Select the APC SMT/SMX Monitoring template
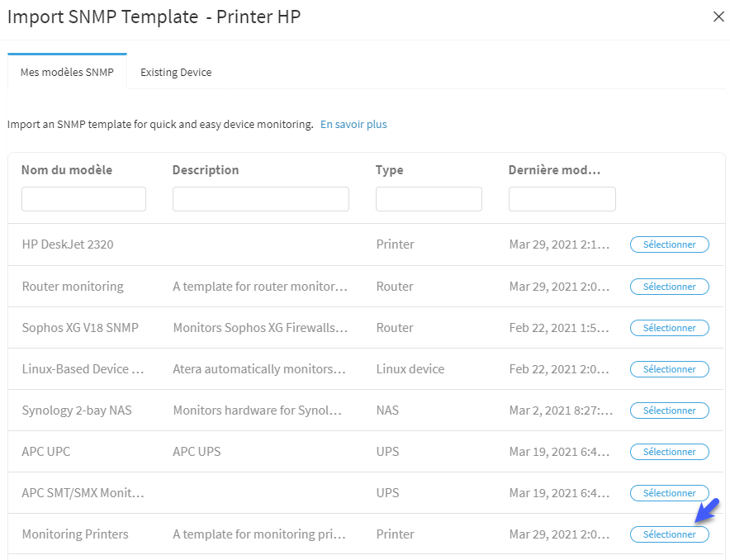The height and width of the screenshot is (560, 730). pos(670,493)
